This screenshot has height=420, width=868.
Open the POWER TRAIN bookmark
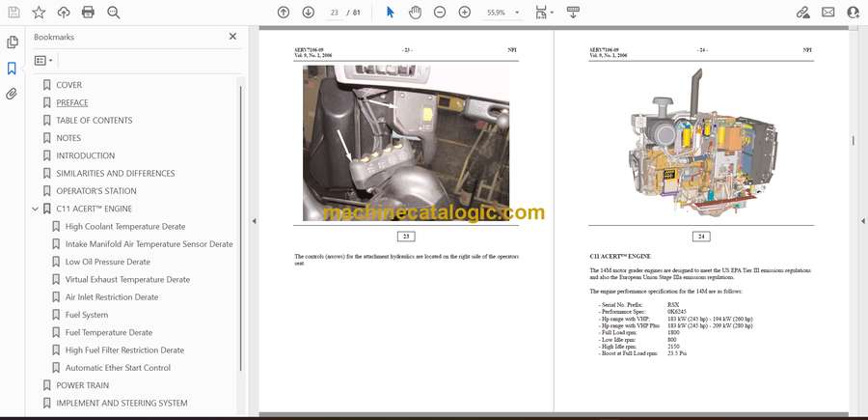82,385
